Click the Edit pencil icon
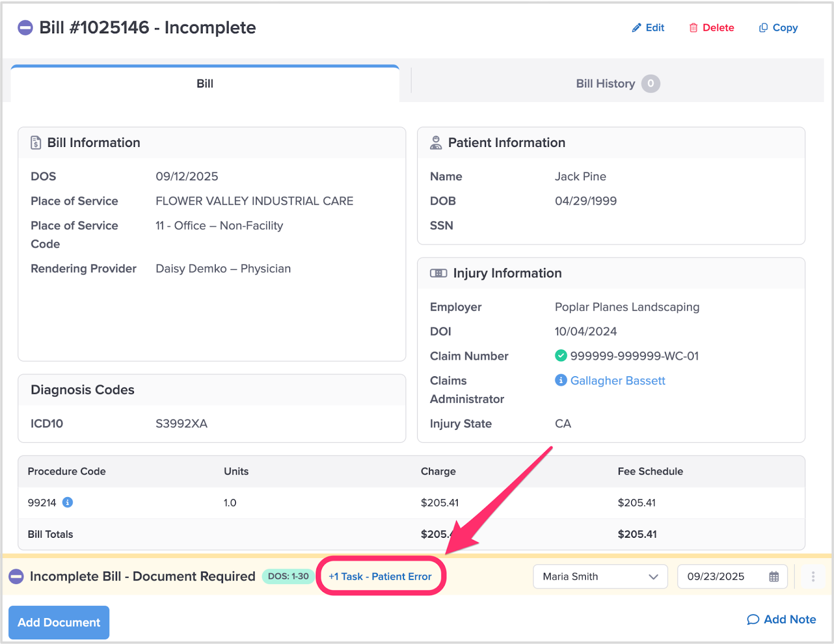Viewport: 834px width, 644px height. (x=636, y=28)
